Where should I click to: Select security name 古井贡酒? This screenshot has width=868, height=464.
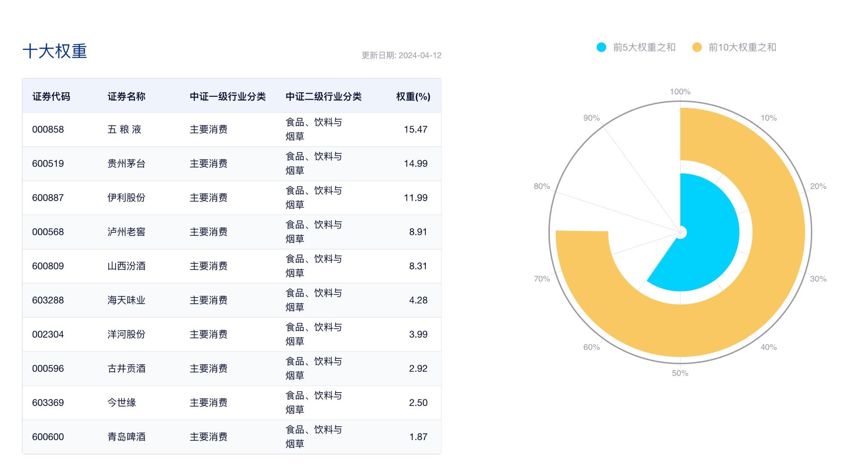126,368
